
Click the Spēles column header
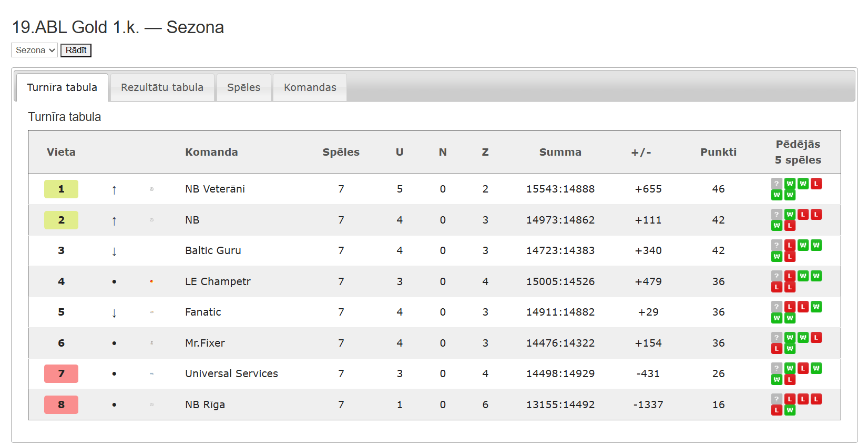point(341,152)
